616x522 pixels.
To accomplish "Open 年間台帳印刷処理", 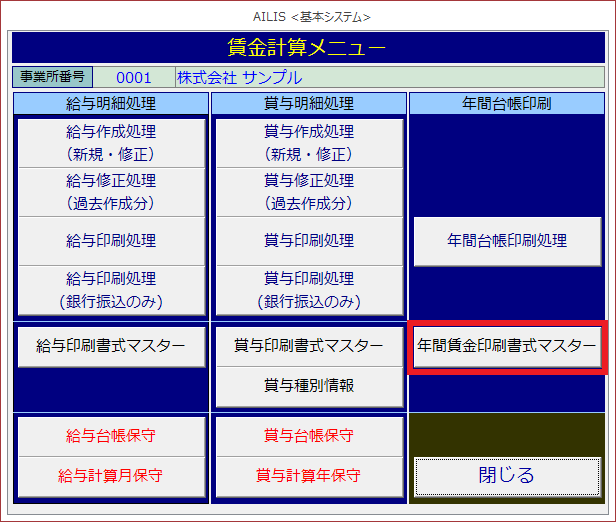I will click(507, 240).
